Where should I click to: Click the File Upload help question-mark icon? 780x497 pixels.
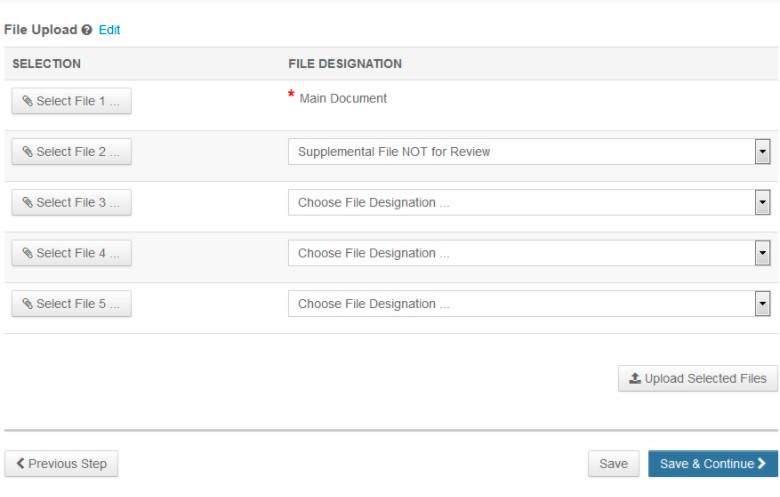(x=88, y=31)
